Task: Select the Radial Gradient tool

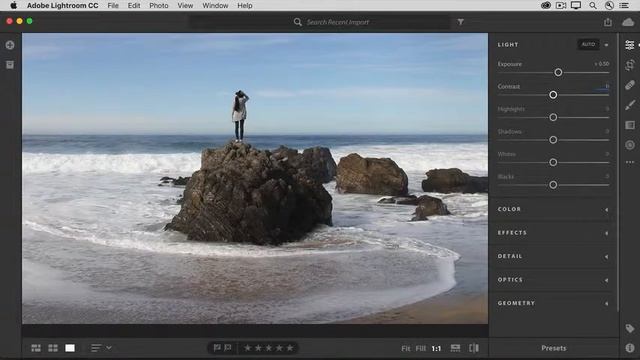Action: point(630,145)
